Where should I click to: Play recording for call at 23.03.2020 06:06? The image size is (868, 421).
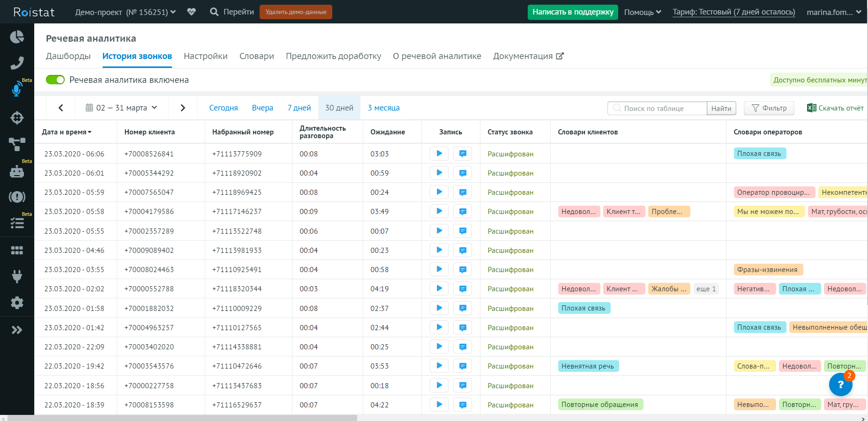click(x=439, y=154)
